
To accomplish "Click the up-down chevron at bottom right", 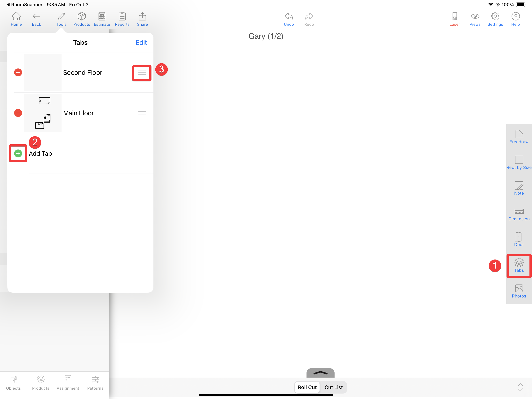I will pyautogui.click(x=520, y=387).
